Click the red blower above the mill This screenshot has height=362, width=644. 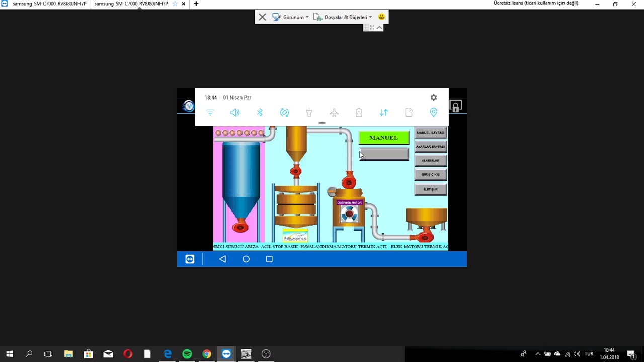tap(349, 182)
